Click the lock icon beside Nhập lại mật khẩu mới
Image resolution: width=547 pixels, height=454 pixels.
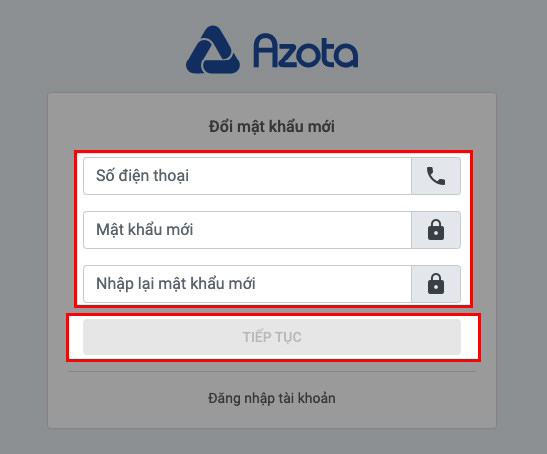tap(436, 284)
